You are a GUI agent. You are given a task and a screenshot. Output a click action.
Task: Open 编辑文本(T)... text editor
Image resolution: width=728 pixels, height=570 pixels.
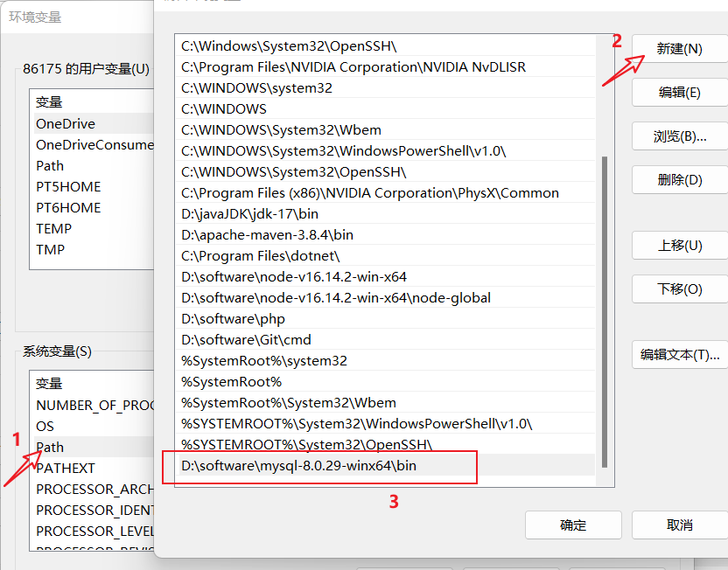tap(679, 355)
